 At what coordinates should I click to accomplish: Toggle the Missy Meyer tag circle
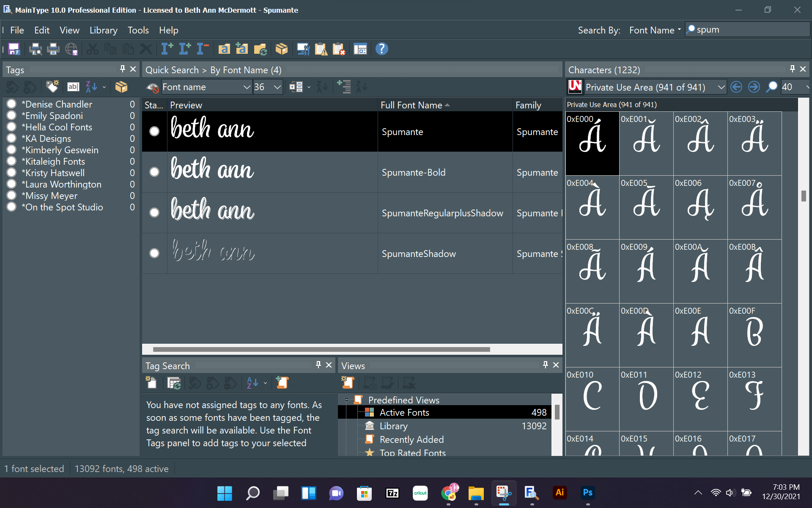tap(11, 196)
